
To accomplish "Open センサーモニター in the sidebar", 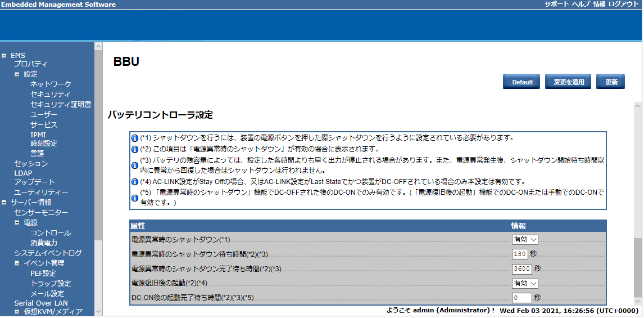I will (x=41, y=213).
